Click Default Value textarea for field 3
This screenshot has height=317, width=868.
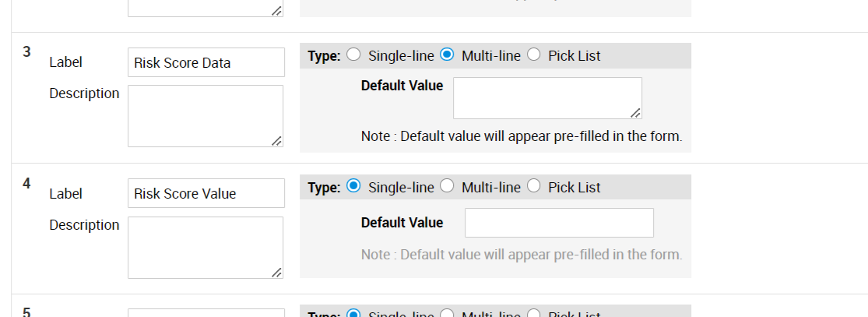[546, 97]
